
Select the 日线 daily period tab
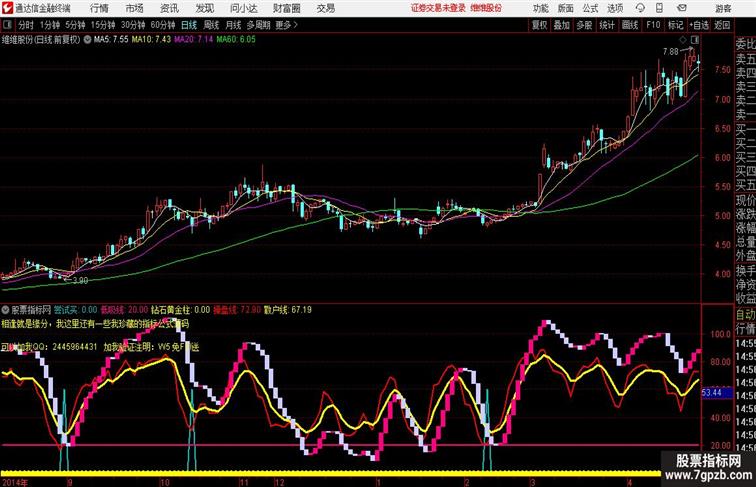(189, 25)
